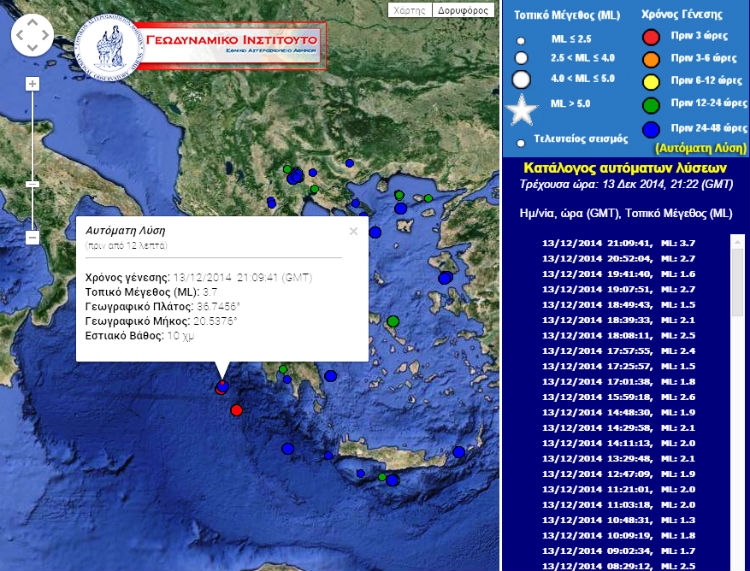Select the red earthquake marker under the popup pointer

(x=222, y=388)
